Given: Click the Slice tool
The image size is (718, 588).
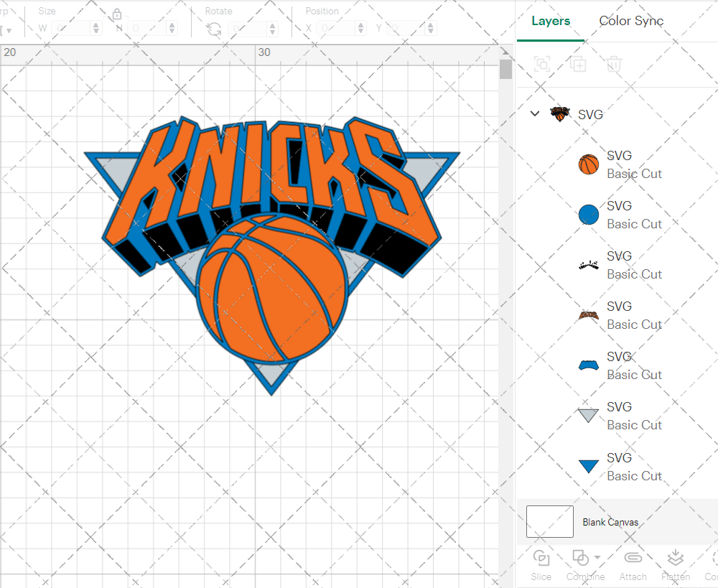Looking at the screenshot, I should click(x=541, y=564).
